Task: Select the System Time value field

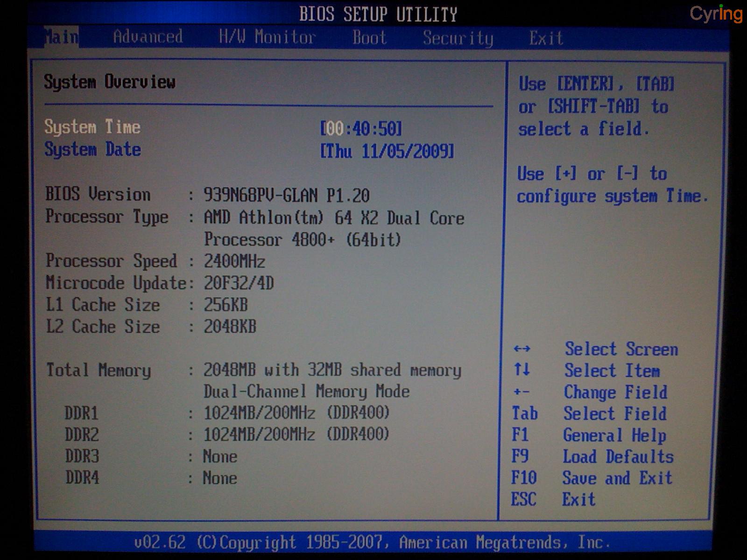Action: pos(361,128)
